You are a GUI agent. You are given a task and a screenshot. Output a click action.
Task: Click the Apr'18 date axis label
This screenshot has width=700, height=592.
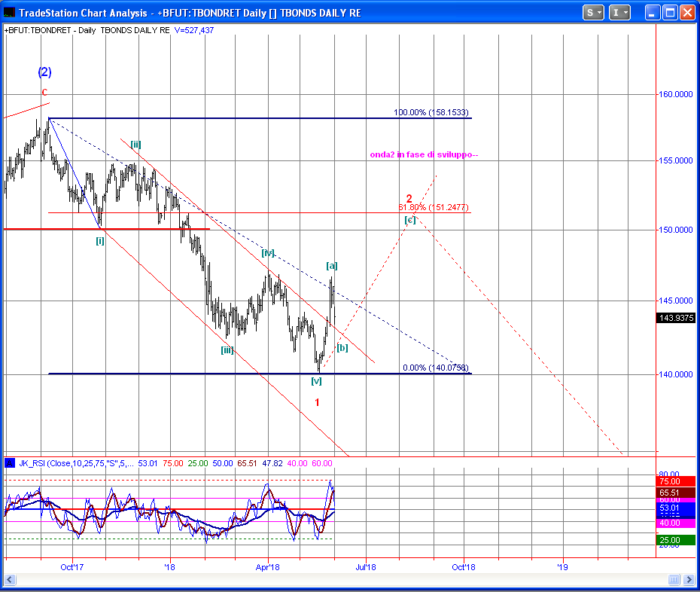[x=267, y=567]
